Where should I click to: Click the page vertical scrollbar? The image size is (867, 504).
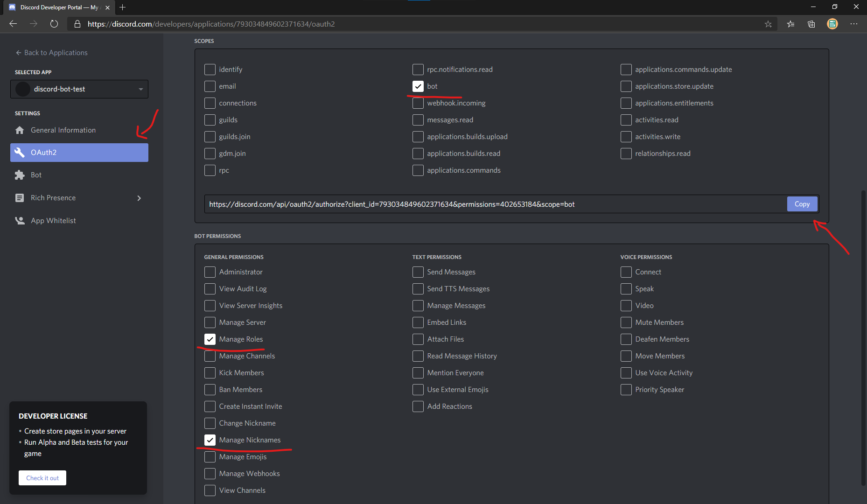(x=863, y=337)
